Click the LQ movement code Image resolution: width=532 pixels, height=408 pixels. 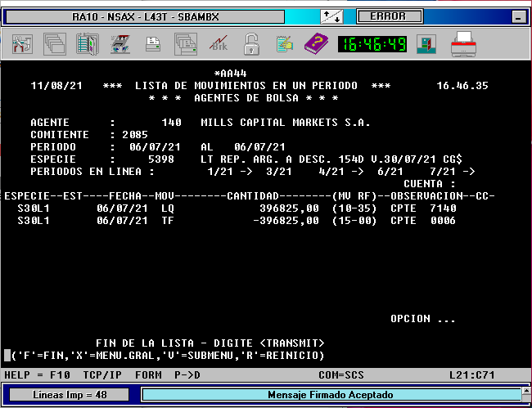168,208
